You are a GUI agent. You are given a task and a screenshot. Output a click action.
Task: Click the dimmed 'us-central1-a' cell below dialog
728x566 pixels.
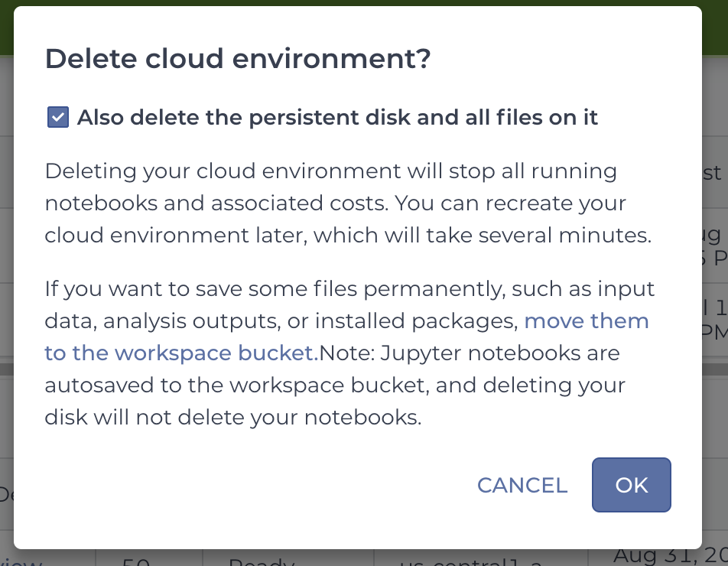pos(471,561)
